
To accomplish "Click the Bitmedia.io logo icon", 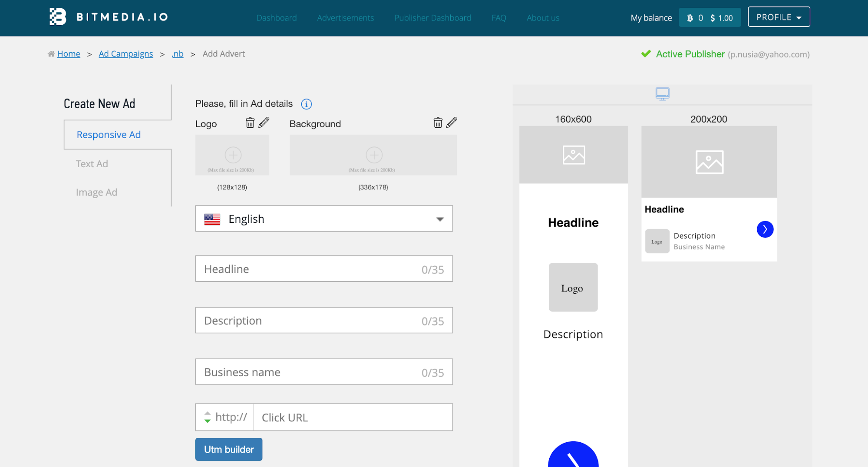I will pos(58,17).
